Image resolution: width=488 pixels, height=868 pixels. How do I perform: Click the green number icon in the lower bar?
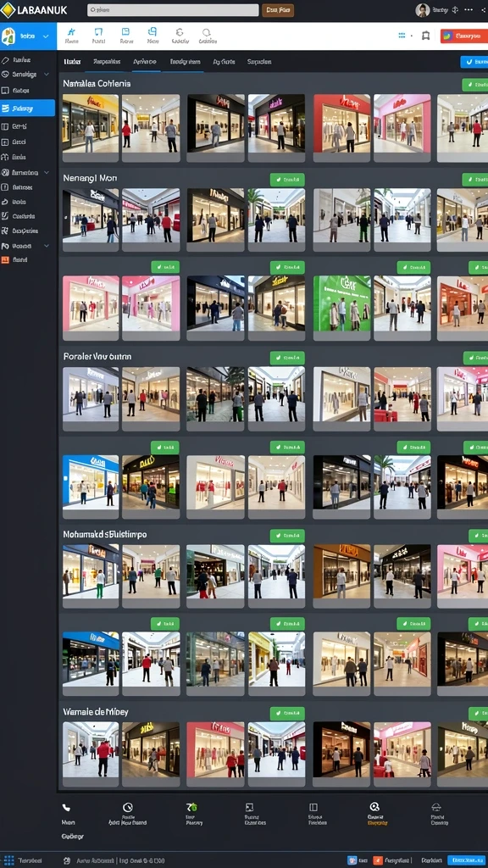pos(191,807)
